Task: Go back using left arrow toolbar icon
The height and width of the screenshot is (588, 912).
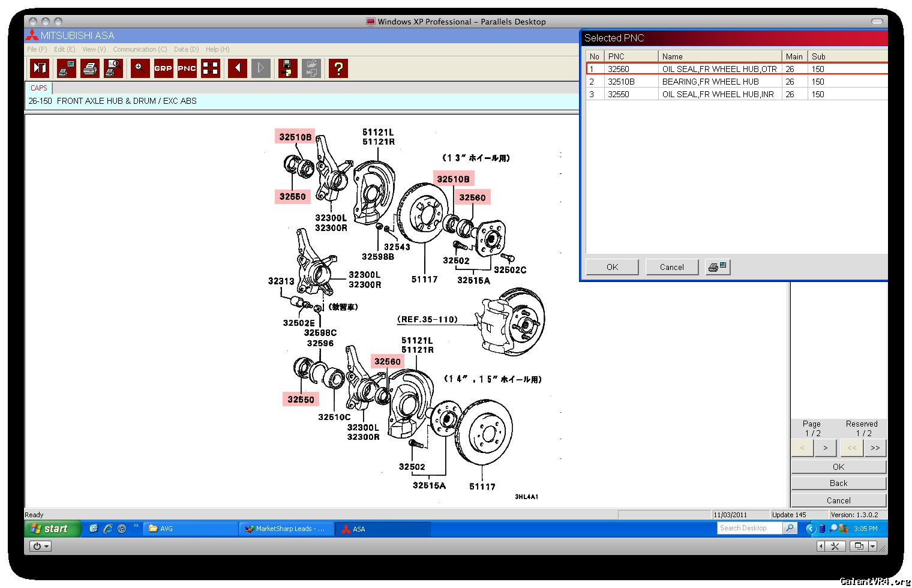Action: (x=238, y=68)
